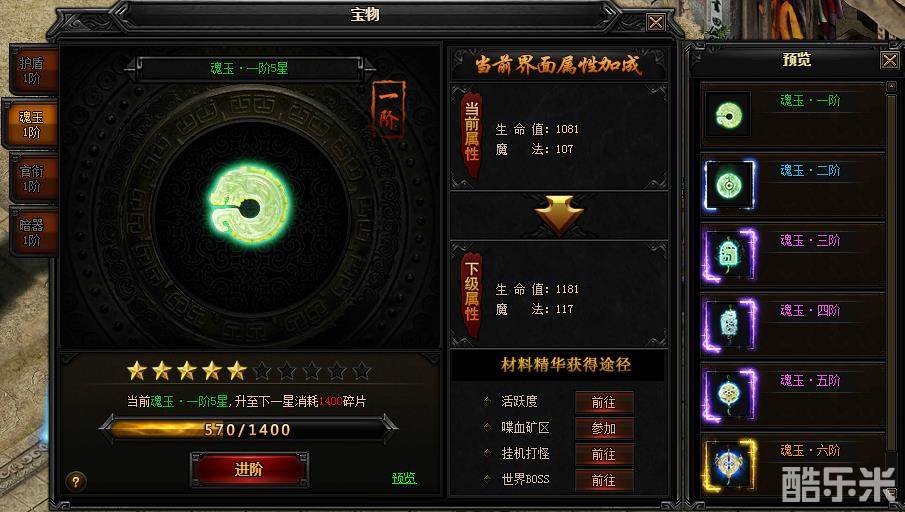Open the 暗器 1阶 tab

point(32,233)
